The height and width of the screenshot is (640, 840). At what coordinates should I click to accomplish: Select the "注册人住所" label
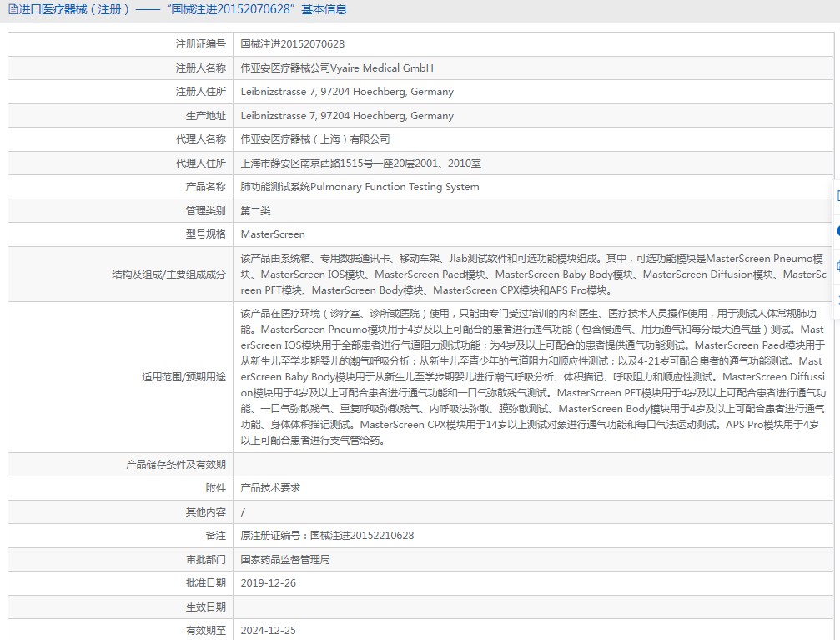(x=201, y=92)
